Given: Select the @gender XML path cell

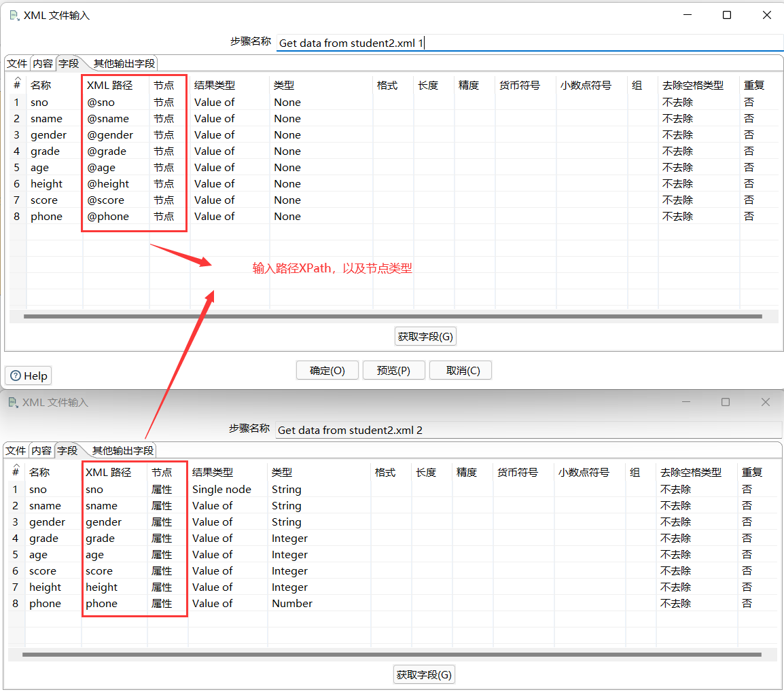Looking at the screenshot, I should click(116, 135).
